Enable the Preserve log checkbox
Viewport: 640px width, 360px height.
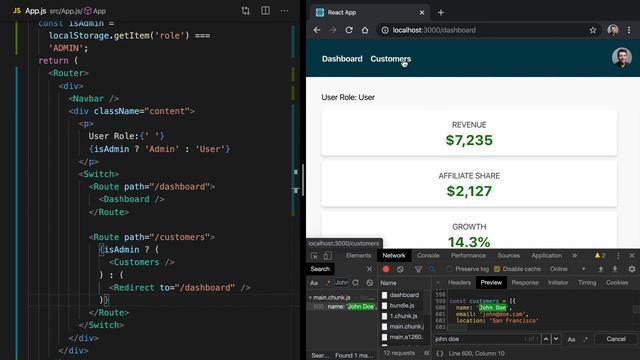pos(450,269)
